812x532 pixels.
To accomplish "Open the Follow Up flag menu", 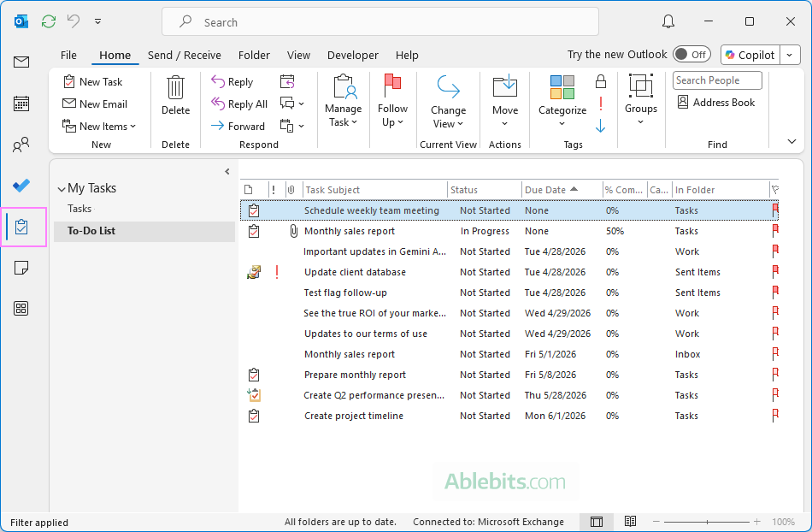I will click(392, 101).
